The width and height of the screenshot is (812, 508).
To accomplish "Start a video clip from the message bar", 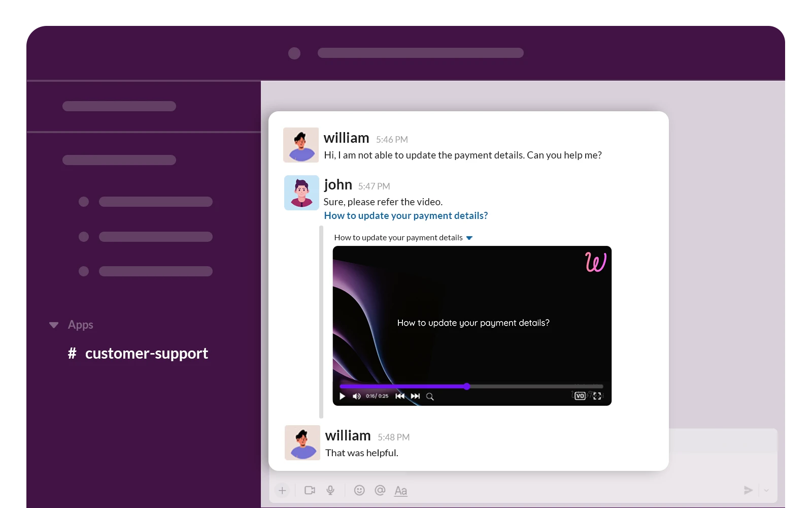I will click(x=310, y=490).
